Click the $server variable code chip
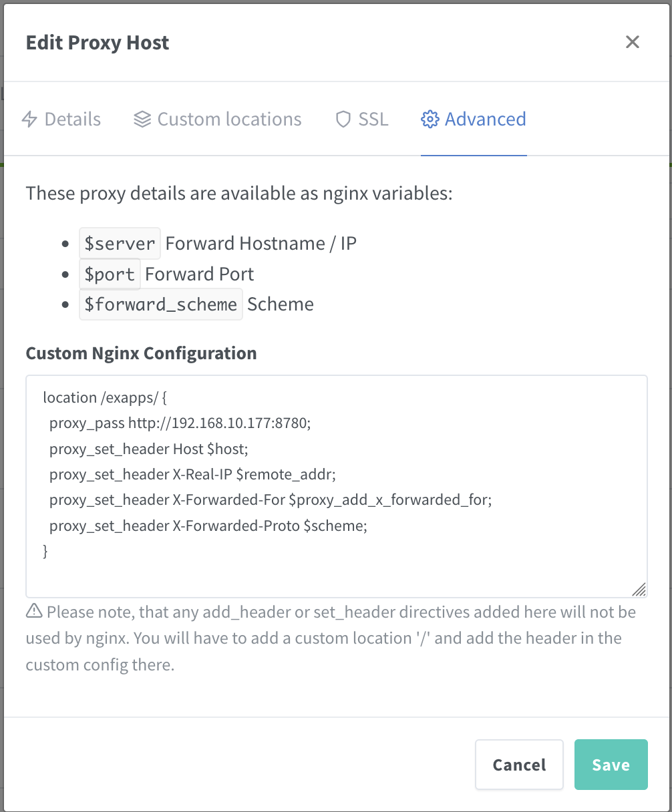The height and width of the screenshot is (812, 672). [x=120, y=244]
